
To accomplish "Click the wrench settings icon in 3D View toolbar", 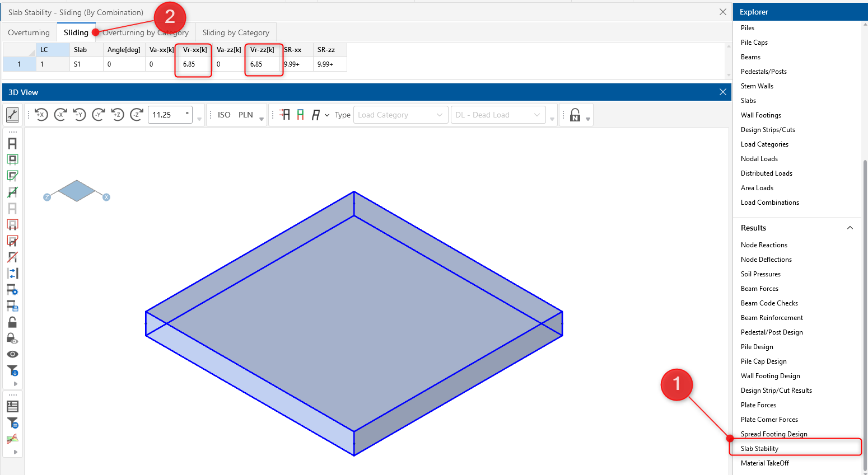I will coord(12,115).
